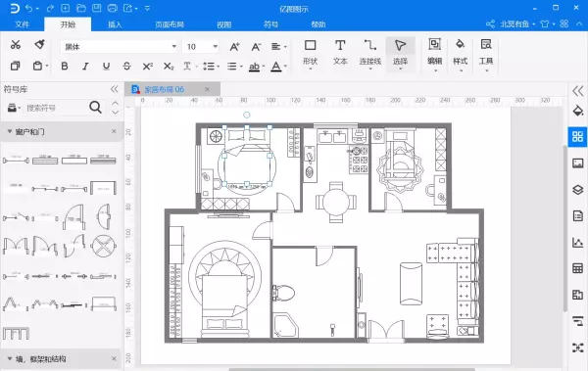The height and width of the screenshot is (371, 588).
Task: Switch to the 插入 ribbon tab
Action: point(115,24)
